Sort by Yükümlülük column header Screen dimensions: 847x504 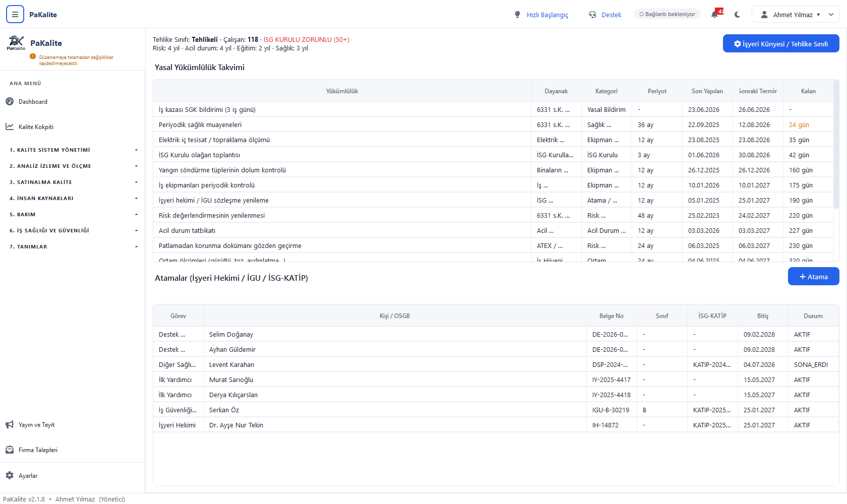tap(342, 91)
